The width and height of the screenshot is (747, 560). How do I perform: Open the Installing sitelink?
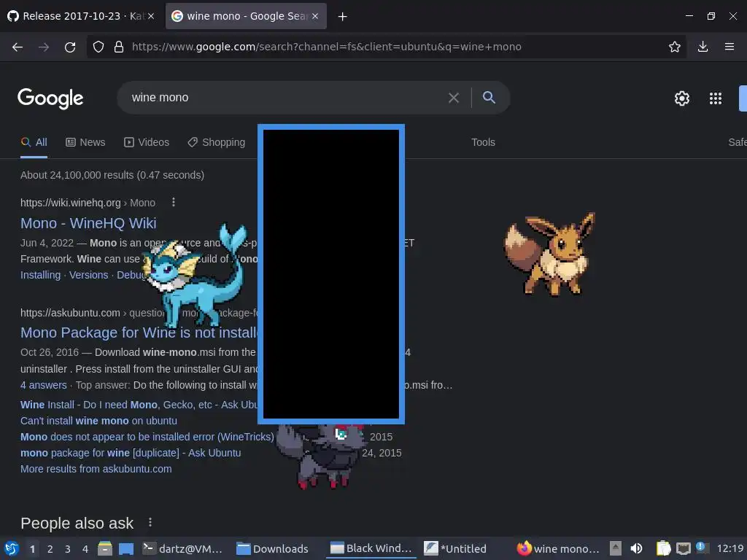(x=41, y=275)
